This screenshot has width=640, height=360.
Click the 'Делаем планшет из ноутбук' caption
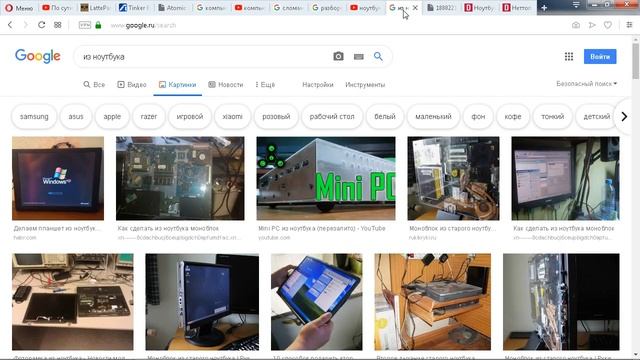(56, 228)
